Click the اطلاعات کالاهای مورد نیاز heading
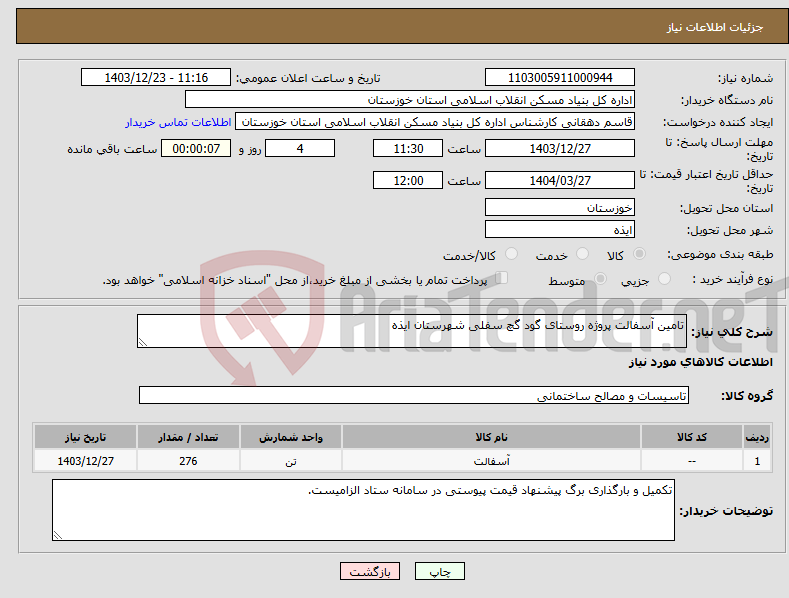 tap(700, 362)
